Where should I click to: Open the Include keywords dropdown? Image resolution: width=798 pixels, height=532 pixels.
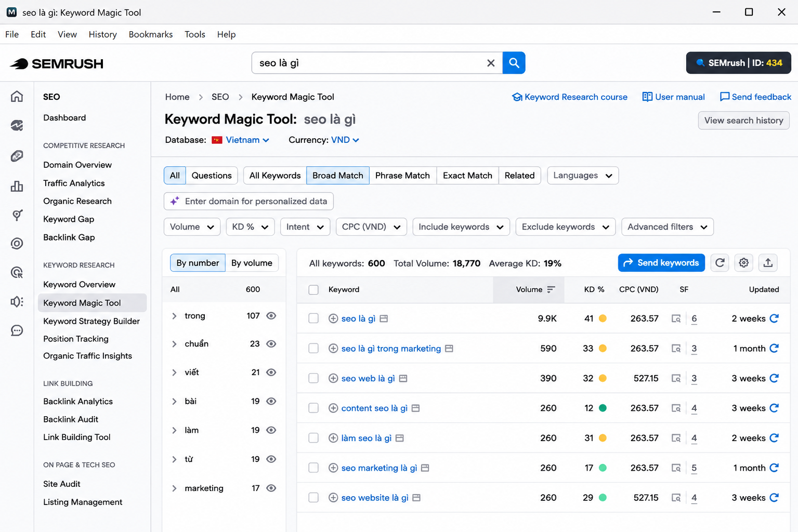pyautogui.click(x=461, y=227)
